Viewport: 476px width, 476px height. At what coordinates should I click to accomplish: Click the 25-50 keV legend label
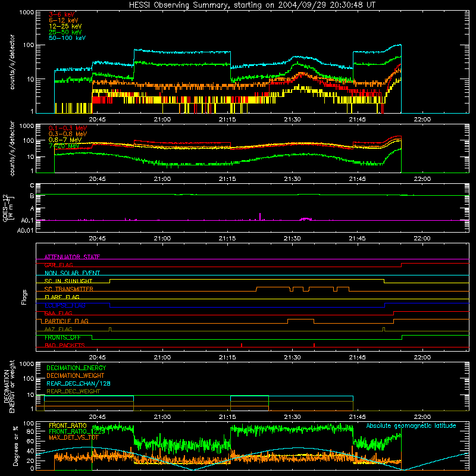point(65,32)
